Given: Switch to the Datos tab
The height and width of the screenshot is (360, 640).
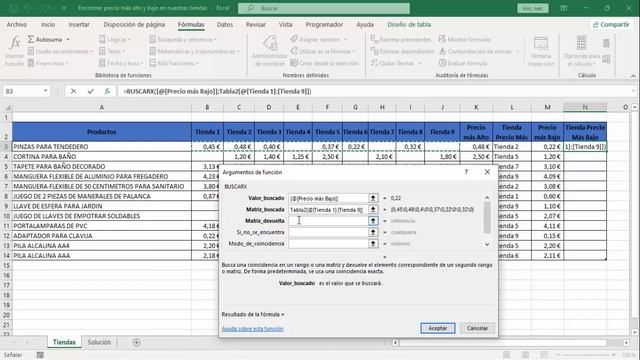Looking at the screenshot, I should pos(225,24).
